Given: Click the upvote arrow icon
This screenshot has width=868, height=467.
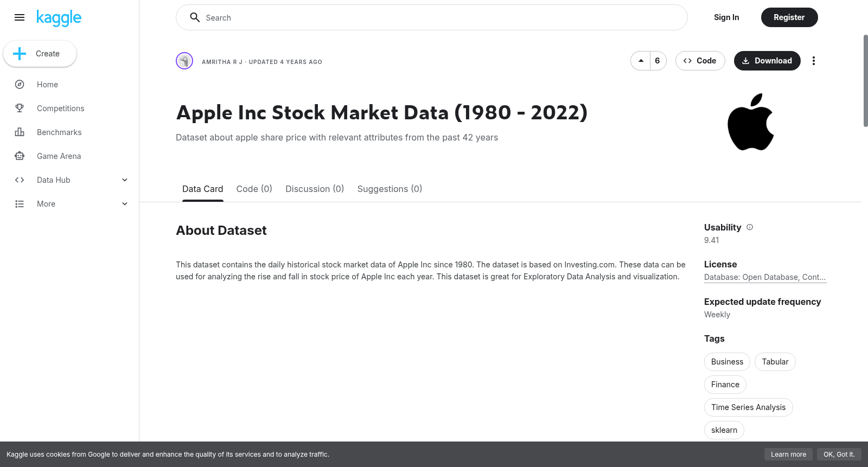Looking at the screenshot, I should 641,61.
